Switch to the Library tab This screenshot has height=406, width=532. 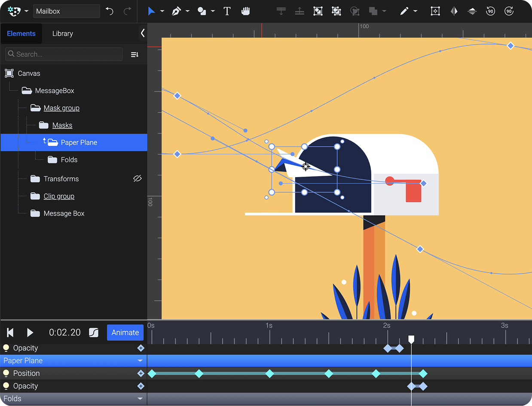pos(63,33)
